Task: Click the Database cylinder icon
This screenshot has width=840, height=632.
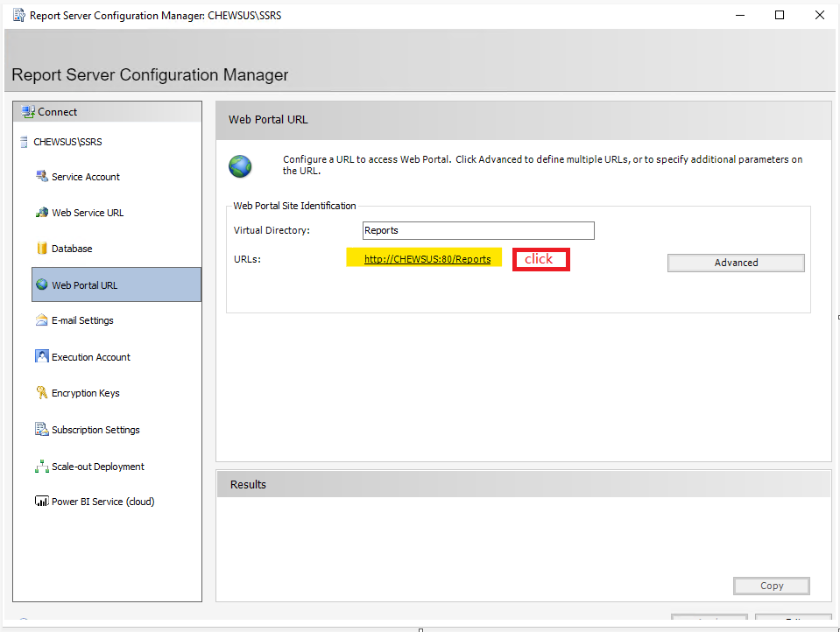Action: [42, 248]
